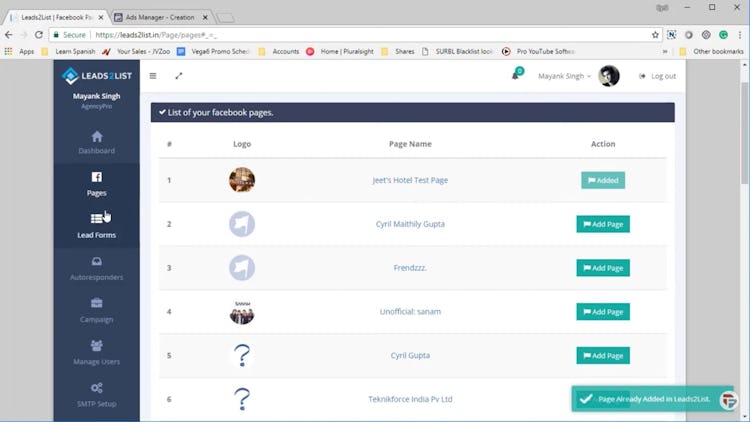Bookmark this page with star icon
This screenshot has width=750, height=422.
tap(655, 35)
